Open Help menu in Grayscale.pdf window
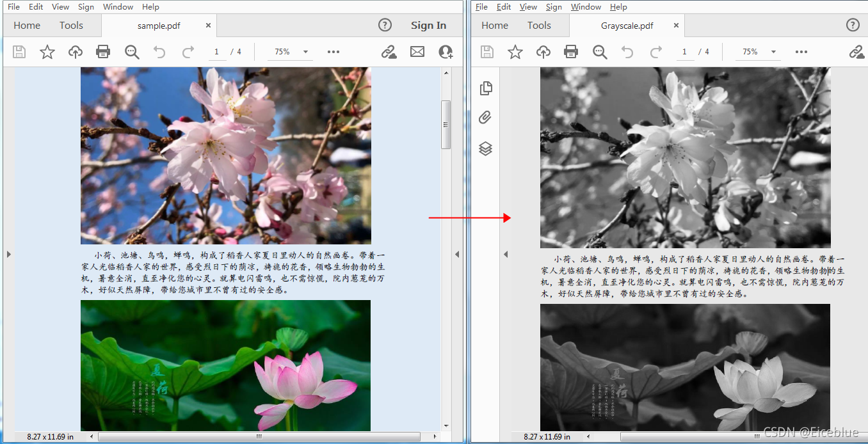The image size is (868, 444). pyautogui.click(x=618, y=7)
